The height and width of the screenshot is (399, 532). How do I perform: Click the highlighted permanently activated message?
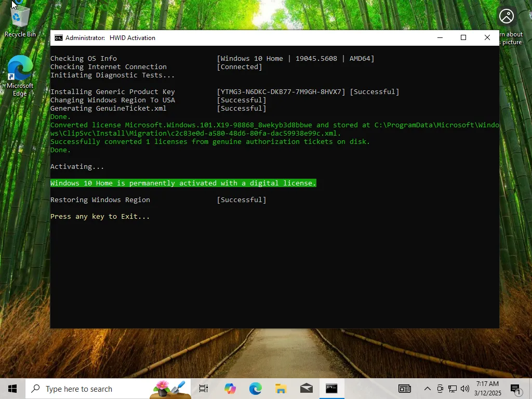(183, 183)
